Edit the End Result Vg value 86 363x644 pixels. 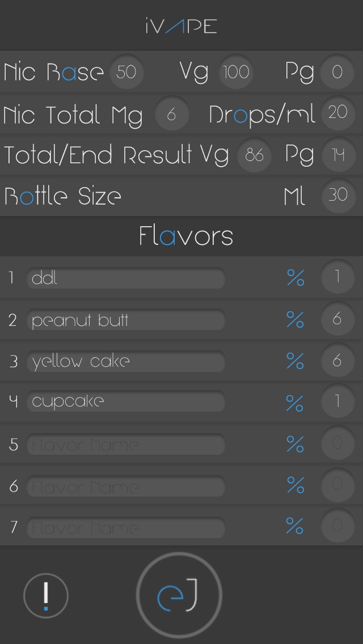254,154
